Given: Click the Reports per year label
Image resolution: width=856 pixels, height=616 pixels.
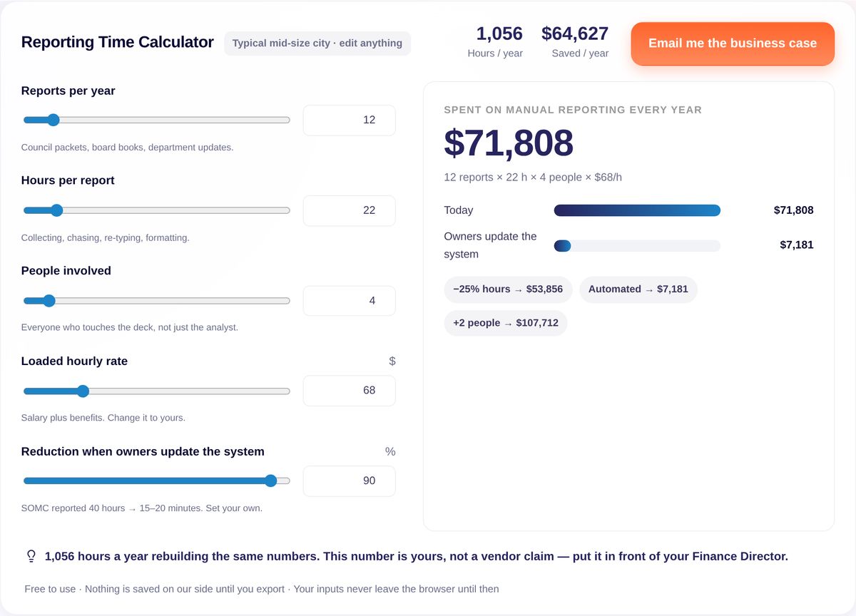Looking at the screenshot, I should (68, 91).
